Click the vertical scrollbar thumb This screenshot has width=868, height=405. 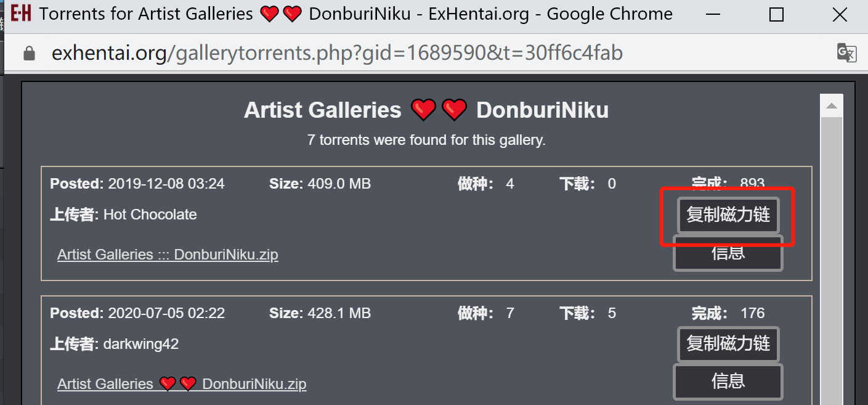click(832, 259)
